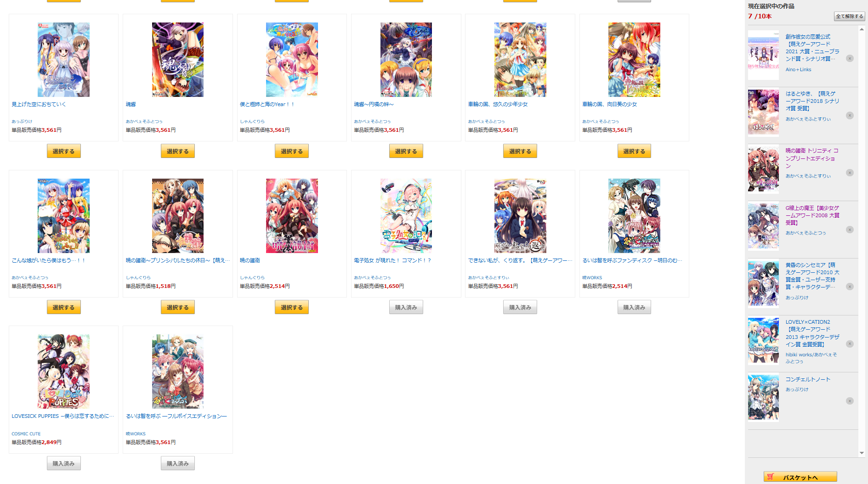The height and width of the screenshot is (484, 868).
Task: Remove LOVELY×CATION2 from selected list
Action: coord(850,344)
